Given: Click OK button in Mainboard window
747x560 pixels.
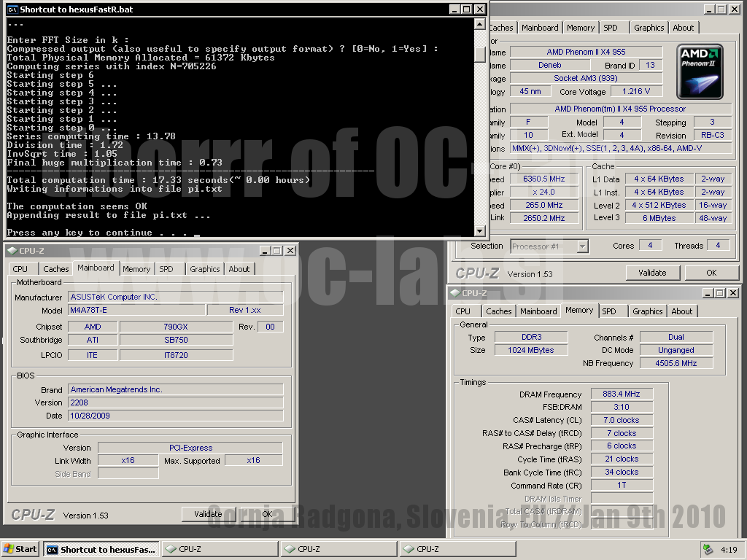Looking at the screenshot, I should (267, 514).
